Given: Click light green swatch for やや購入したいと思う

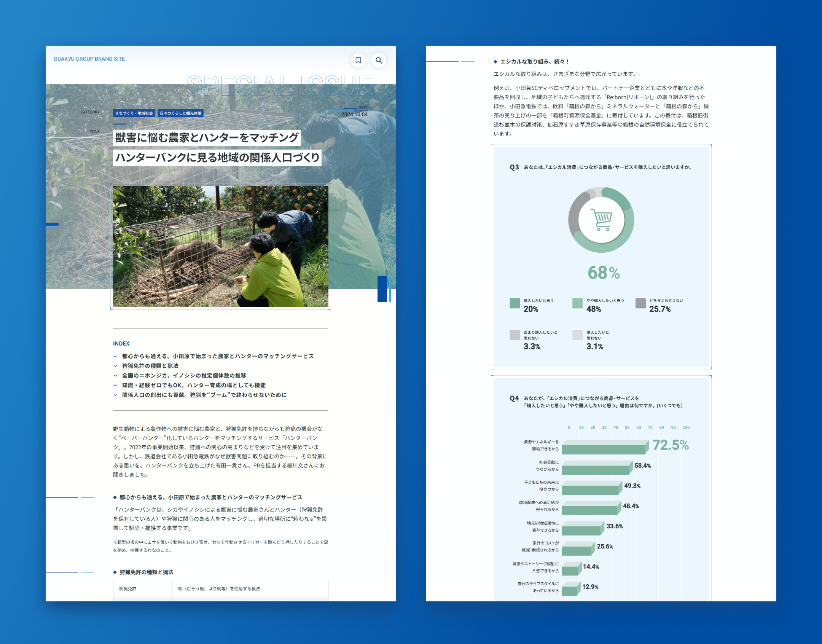Looking at the screenshot, I should pos(577,303).
